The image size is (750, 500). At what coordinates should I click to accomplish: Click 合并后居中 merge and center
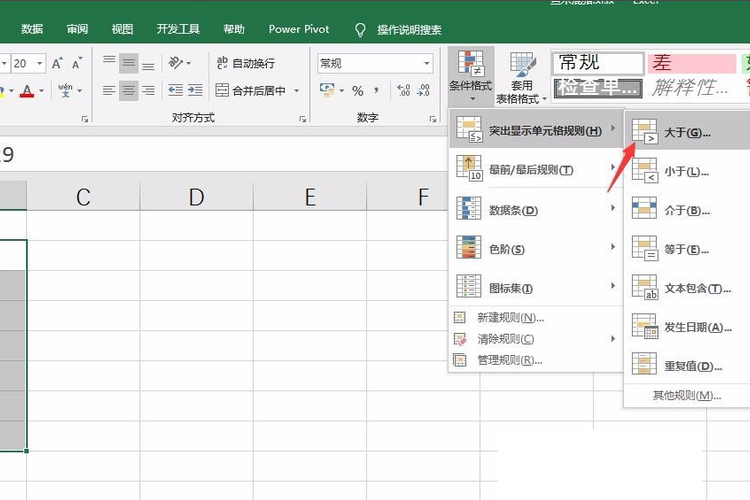click(x=250, y=90)
